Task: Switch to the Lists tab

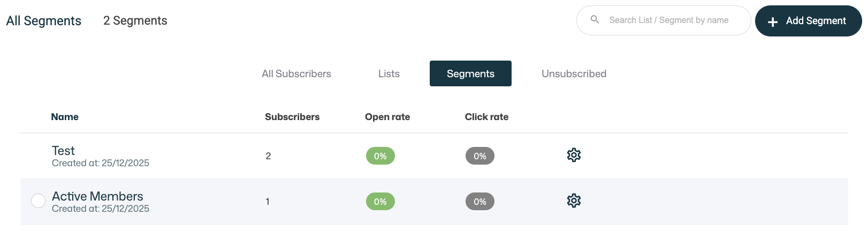Action: coord(389,74)
